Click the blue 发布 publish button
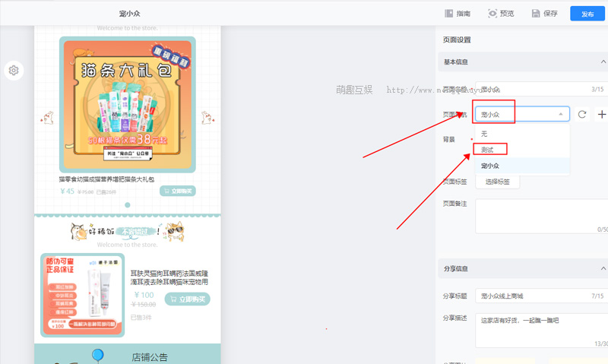This screenshot has width=608, height=364. (587, 14)
